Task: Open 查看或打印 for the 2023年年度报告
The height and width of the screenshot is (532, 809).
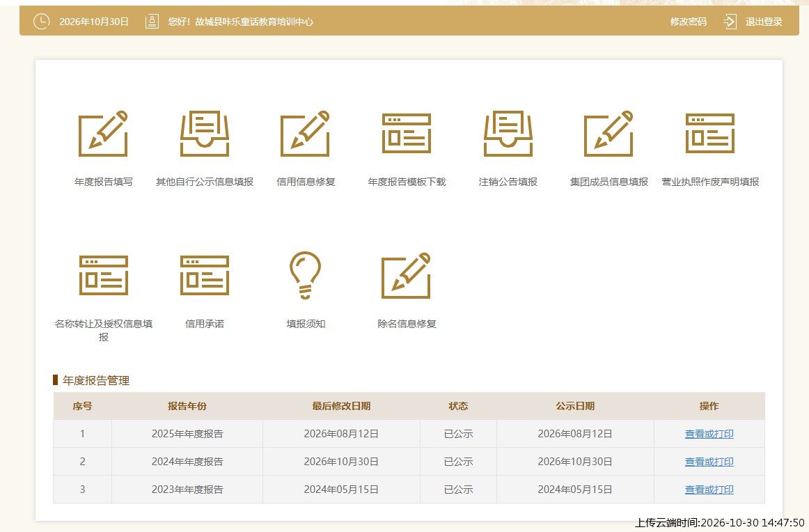Action: [709, 490]
